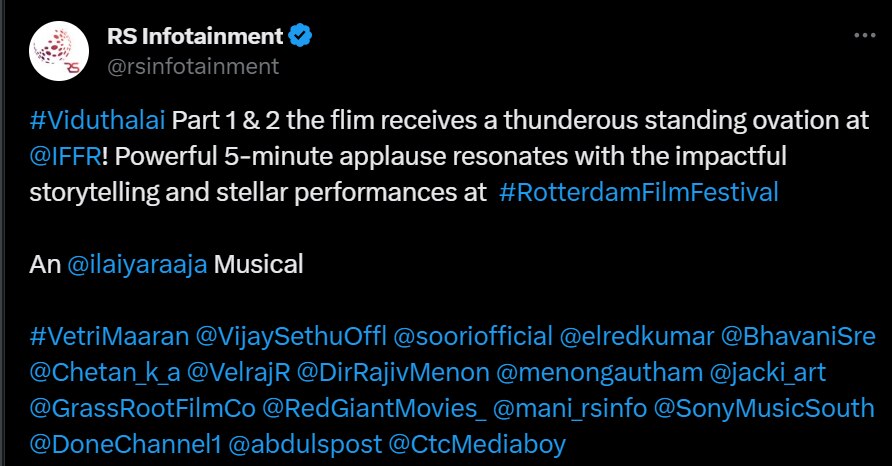Open the #Viduthalai hashtag
This screenshot has height=466, width=892.
99,122
